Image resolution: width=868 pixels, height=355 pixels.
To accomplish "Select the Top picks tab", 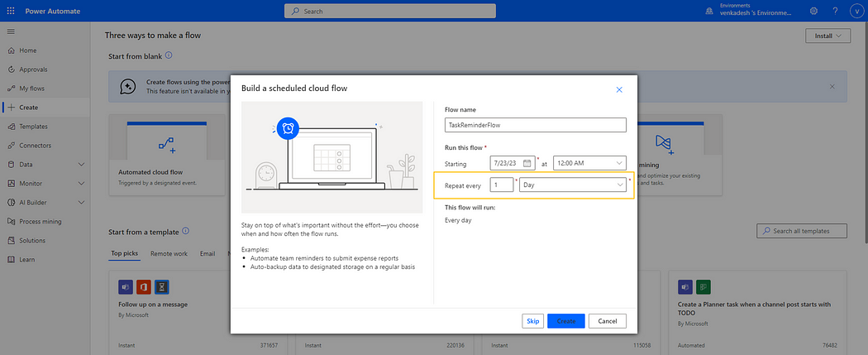I will tap(125, 254).
